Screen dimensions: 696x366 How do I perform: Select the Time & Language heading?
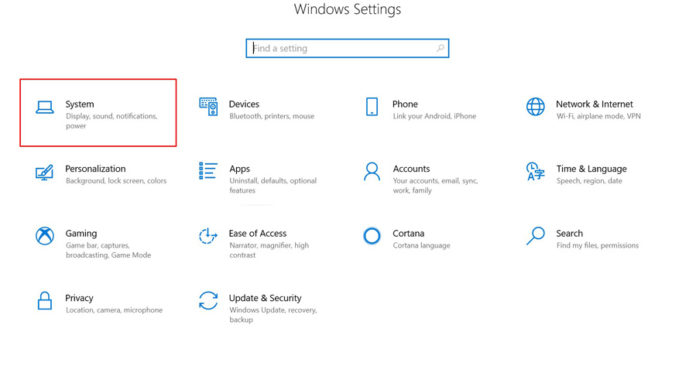coord(592,169)
